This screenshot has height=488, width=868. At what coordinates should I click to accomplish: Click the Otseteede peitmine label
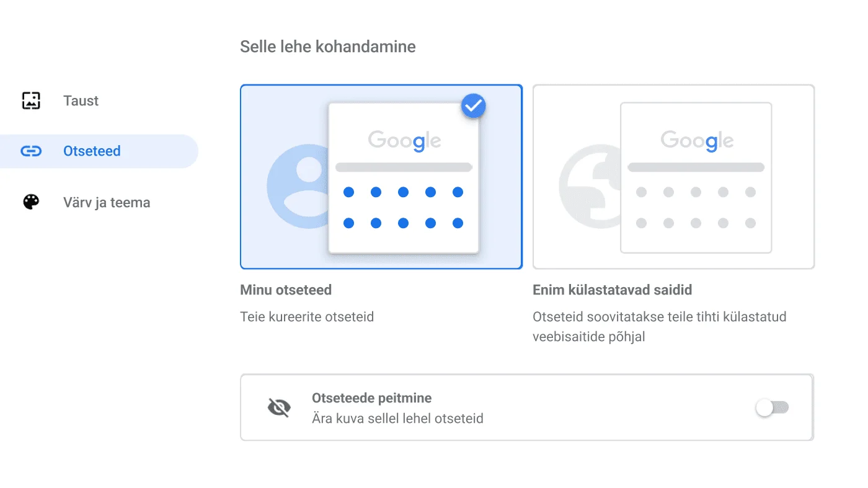coord(371,397)
